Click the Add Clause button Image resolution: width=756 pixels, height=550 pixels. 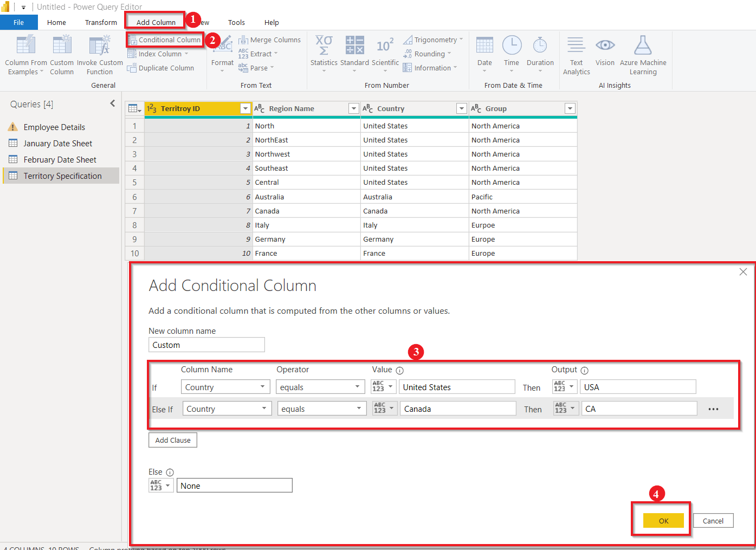172,440
